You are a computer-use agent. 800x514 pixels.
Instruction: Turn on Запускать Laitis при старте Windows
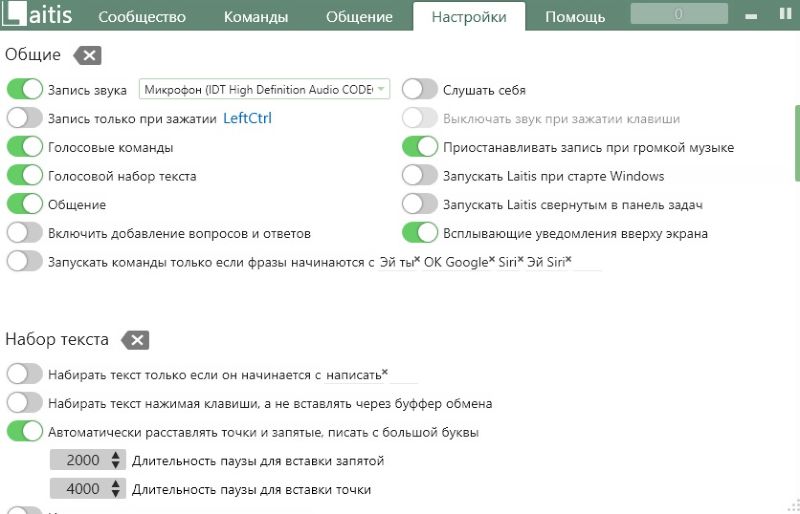pos(420,176)
